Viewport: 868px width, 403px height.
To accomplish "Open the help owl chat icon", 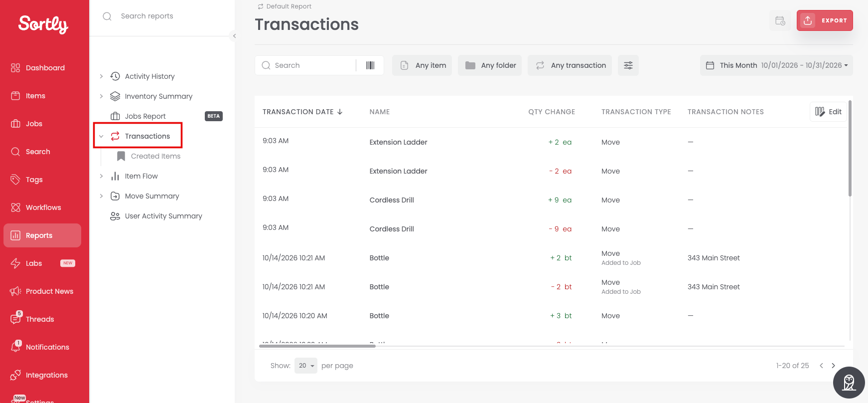I will [x=849, y=383].
